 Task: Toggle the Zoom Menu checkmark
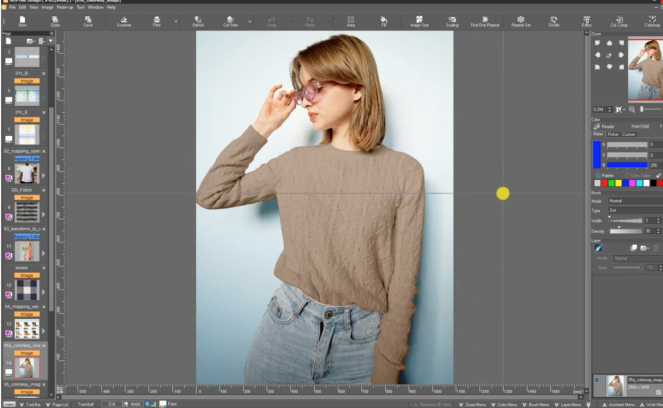[461, 405]
